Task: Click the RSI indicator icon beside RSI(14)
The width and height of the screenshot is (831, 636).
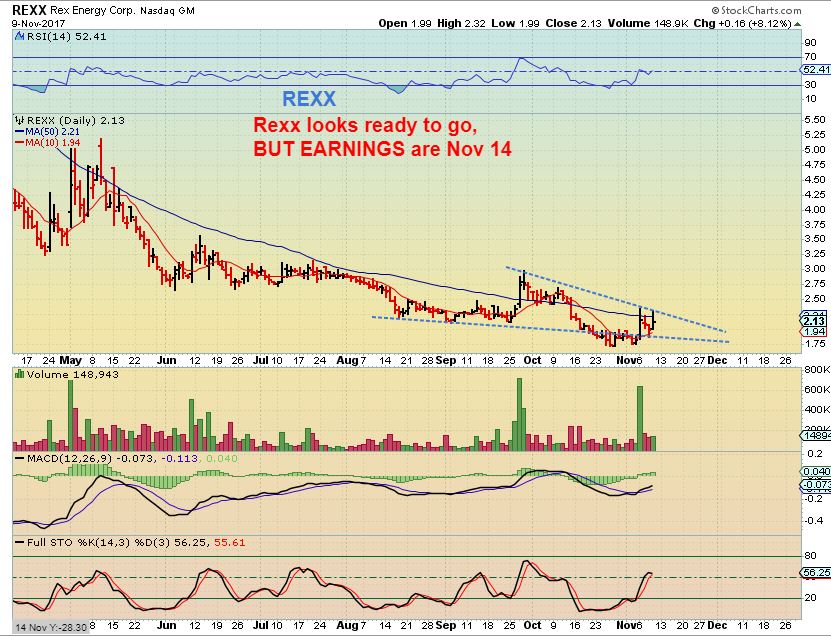Action: (x=19, y=37)
